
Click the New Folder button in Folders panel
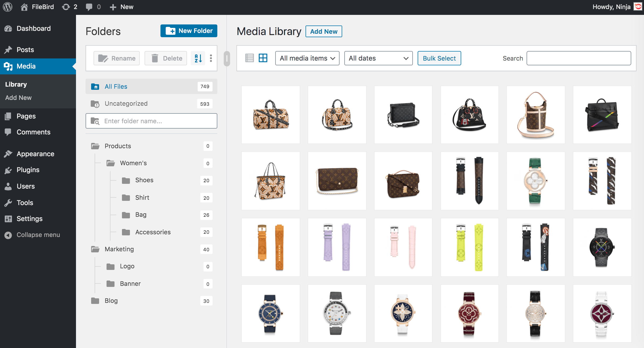189,31
